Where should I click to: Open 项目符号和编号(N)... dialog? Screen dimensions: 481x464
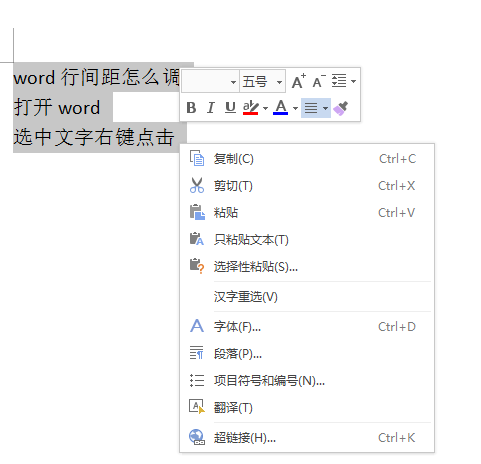tap(307, 380)
